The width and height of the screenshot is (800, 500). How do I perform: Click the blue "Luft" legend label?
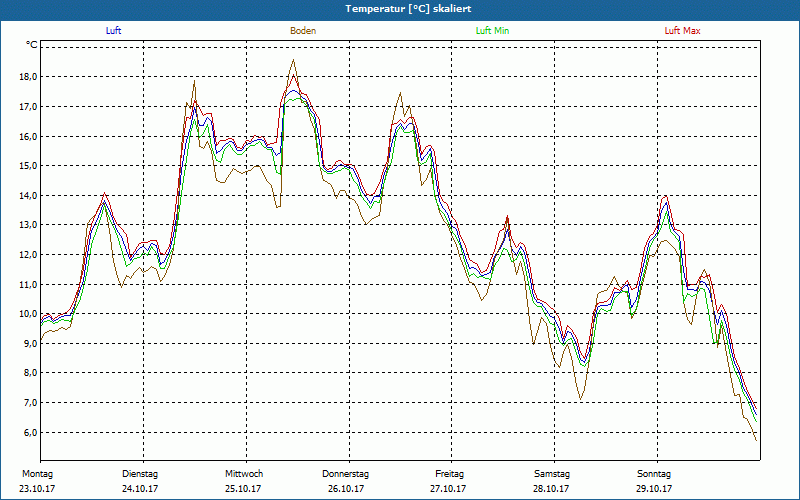click(x=113, y=31)
